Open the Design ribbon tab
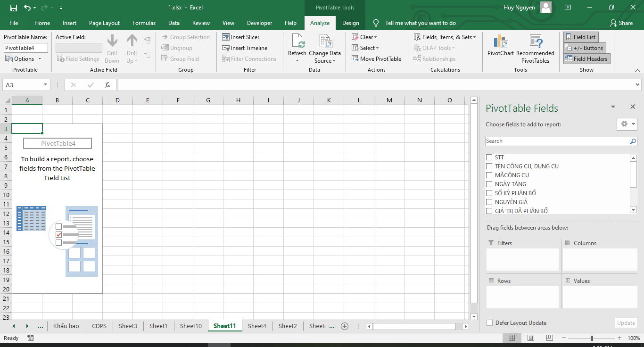Image resolution: width=644 pixels, height=347 pixels. point(350,23)
